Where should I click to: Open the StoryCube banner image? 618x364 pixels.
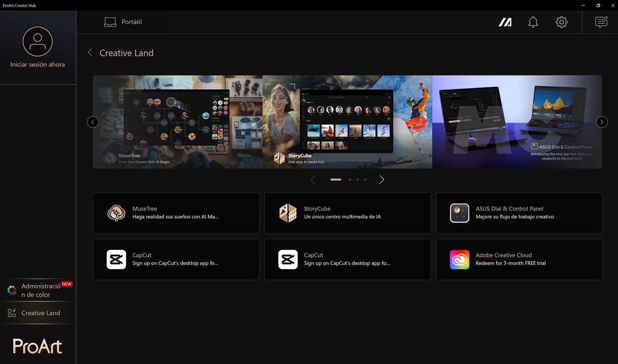pyautogui.click(x=347, y=122)
